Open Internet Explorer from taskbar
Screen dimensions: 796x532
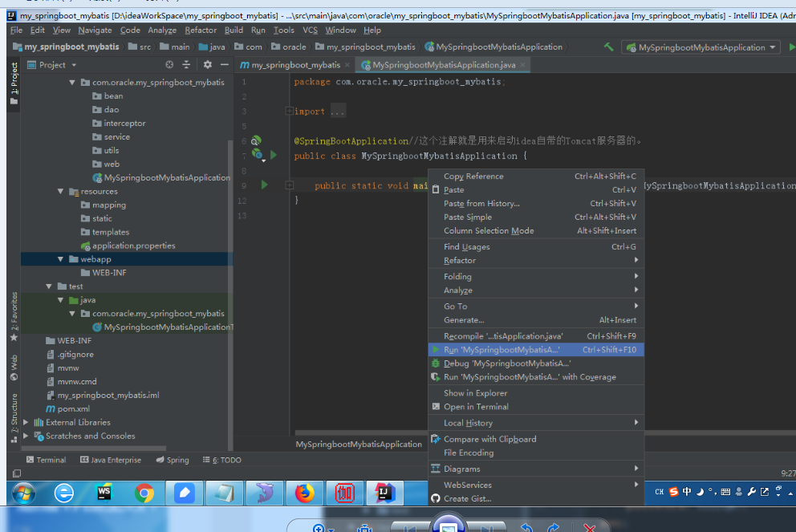click(x=64, y=493)
